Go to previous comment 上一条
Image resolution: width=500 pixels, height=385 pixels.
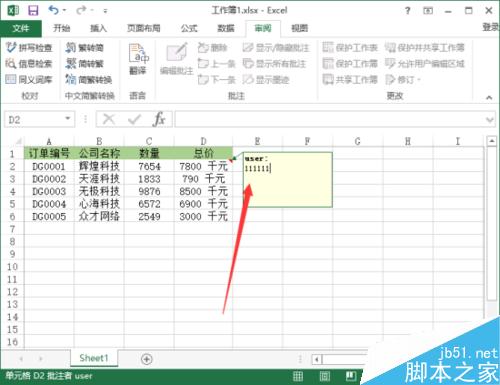click(217, 63)
